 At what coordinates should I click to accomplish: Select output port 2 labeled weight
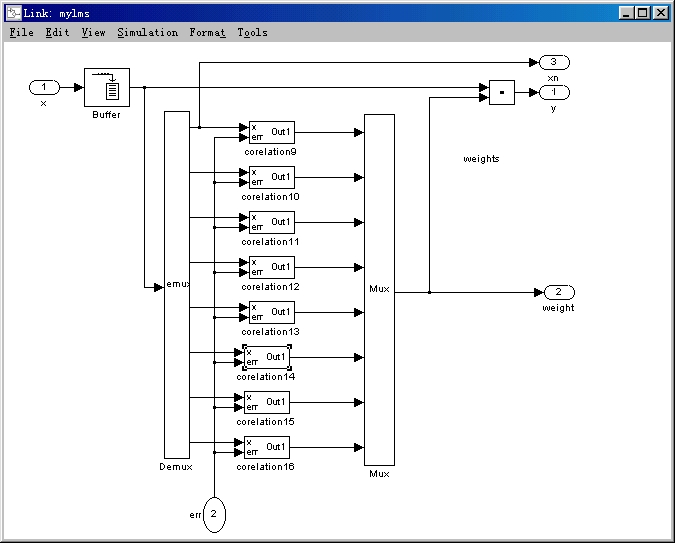558,292
